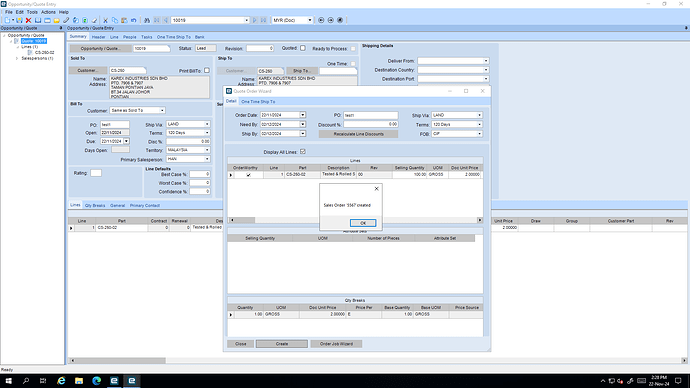Toggle the Quoted checkbox
The height and width of the screenshot is (388, 690).
(303, 48)
